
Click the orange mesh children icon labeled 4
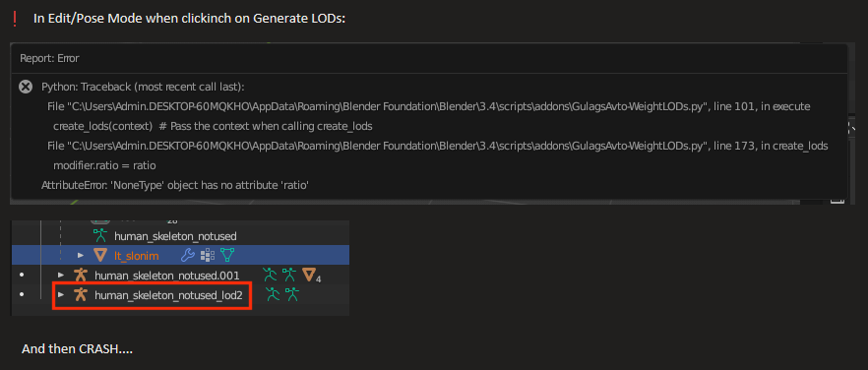pyautogui.click(x=311, y=276)
